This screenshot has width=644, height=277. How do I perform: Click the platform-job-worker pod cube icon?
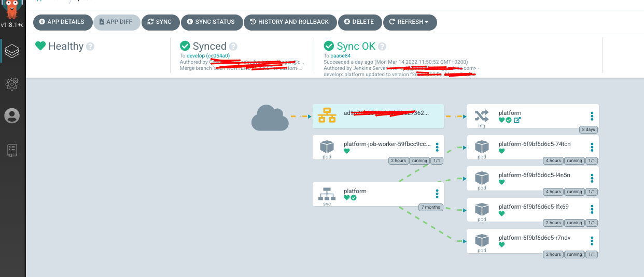tap(327, 147)
